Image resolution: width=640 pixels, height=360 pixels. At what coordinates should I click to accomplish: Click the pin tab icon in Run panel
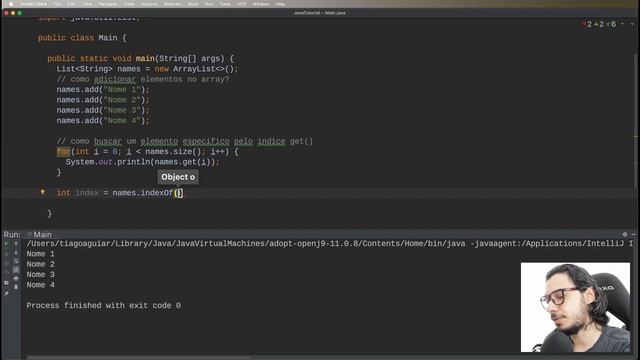pyautogui.click(x=6, y=293)
